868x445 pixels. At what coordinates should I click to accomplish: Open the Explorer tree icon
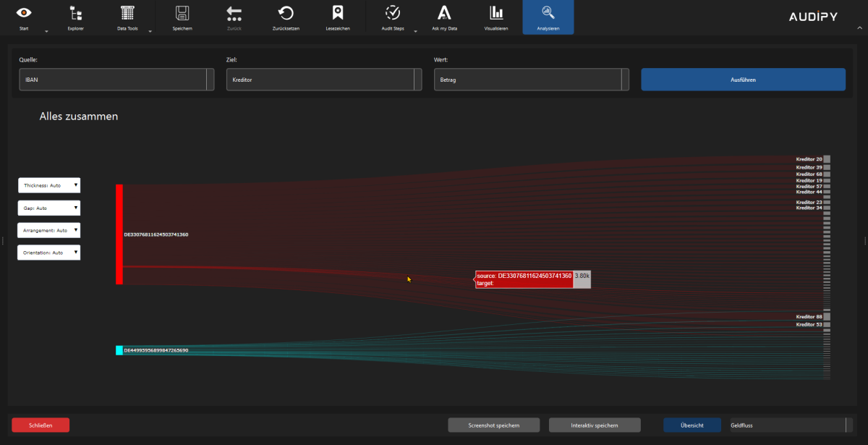[75, 13]
